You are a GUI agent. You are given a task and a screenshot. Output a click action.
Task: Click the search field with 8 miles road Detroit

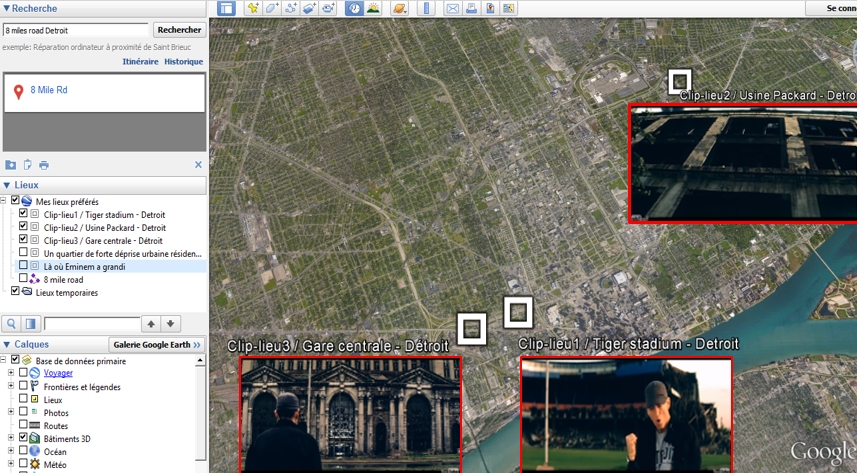(75, 30)
